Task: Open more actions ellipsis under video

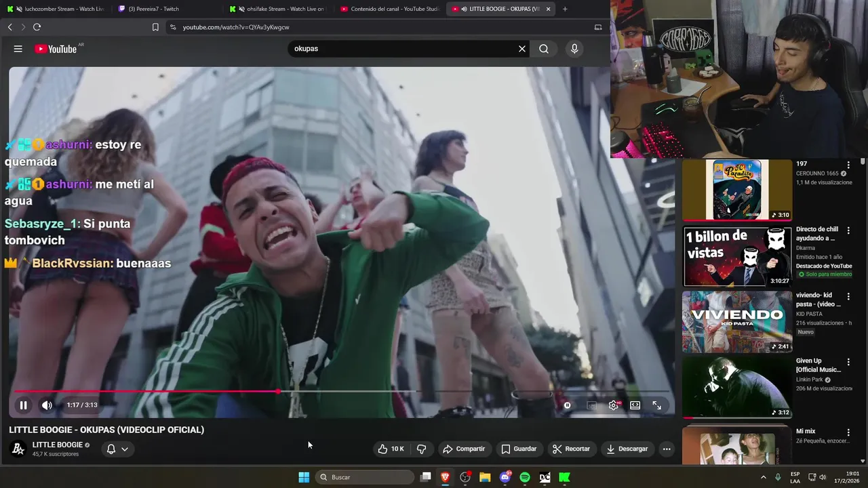Action: [x=667, y=449]
